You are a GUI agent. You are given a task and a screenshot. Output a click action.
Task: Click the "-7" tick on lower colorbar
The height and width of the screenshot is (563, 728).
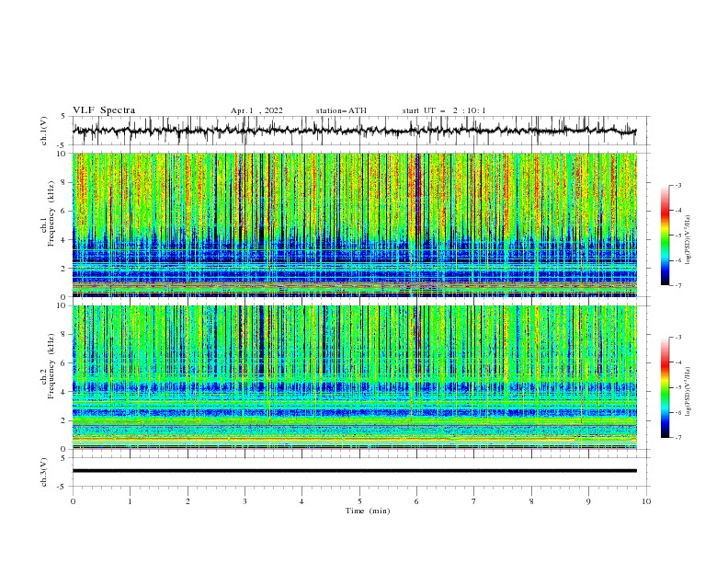[677, 438]
